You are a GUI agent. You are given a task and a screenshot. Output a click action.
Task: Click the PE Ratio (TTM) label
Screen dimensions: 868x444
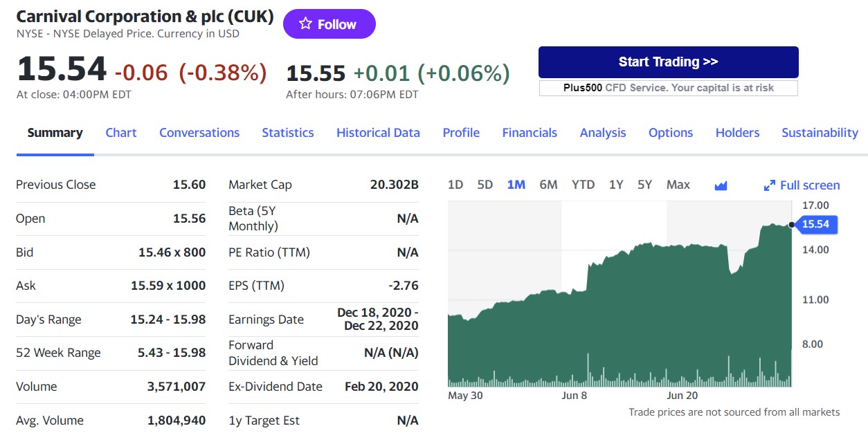pos(269,252)
